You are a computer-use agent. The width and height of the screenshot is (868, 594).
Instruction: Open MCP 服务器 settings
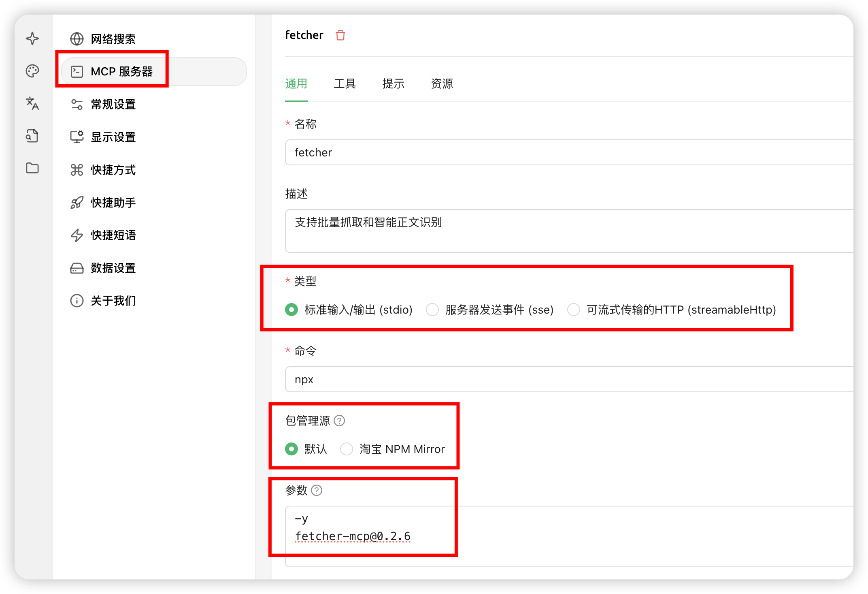point(154,71)
